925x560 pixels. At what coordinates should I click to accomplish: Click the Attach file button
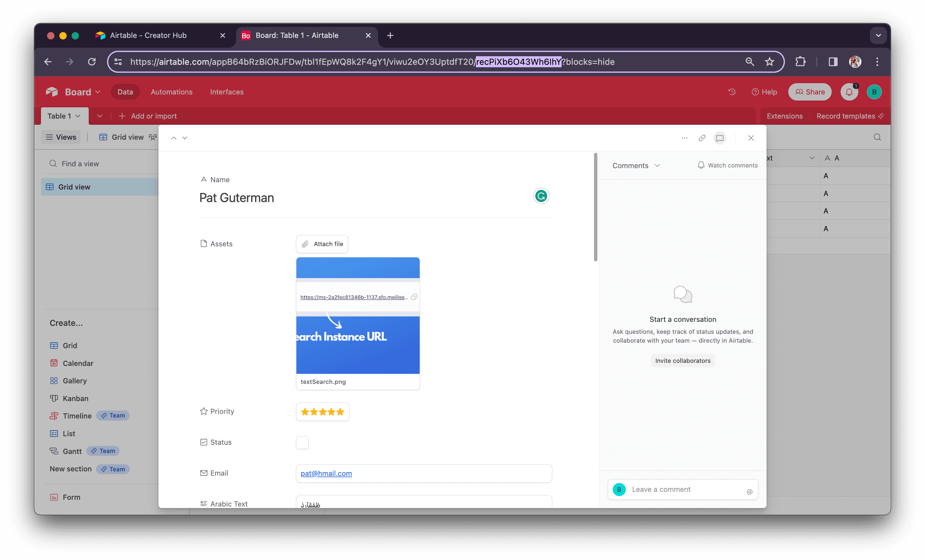(323, 244)
